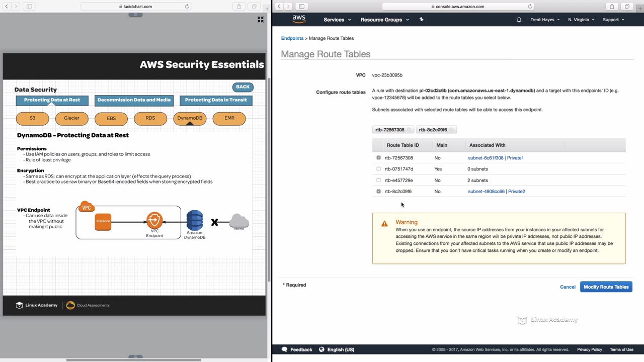Click the Lucidchart horizontal scrollbar
Viewport: 644px width, 362px height.
[x=133, y=360]
